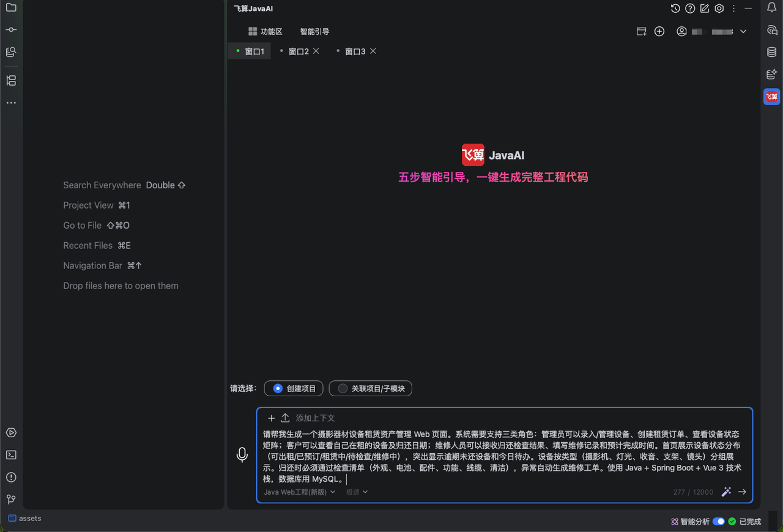This screenshot has height=532, width=783.
Task: Click the Go to File hint text
Action: [82, 226]
